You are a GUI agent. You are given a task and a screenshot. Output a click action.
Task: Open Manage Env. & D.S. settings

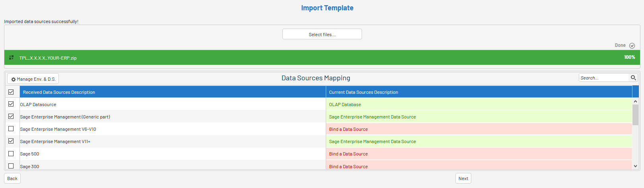[x=33, y=79]
